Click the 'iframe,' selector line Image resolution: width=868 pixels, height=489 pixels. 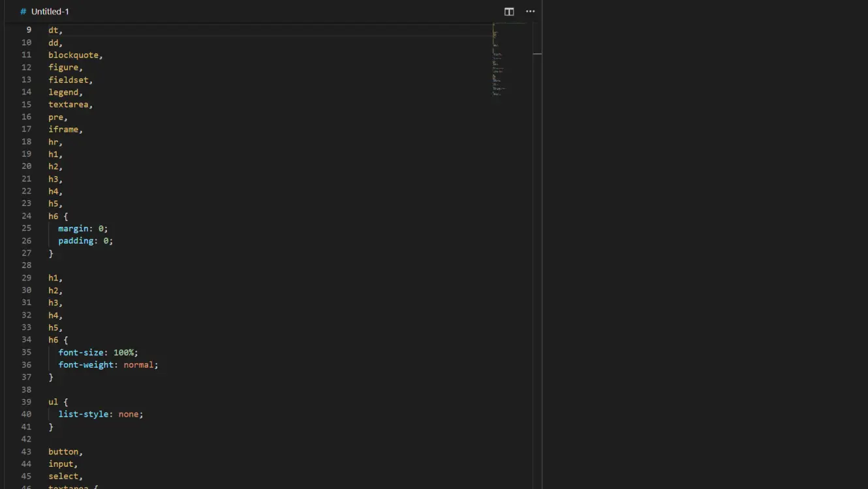(65, 129)
